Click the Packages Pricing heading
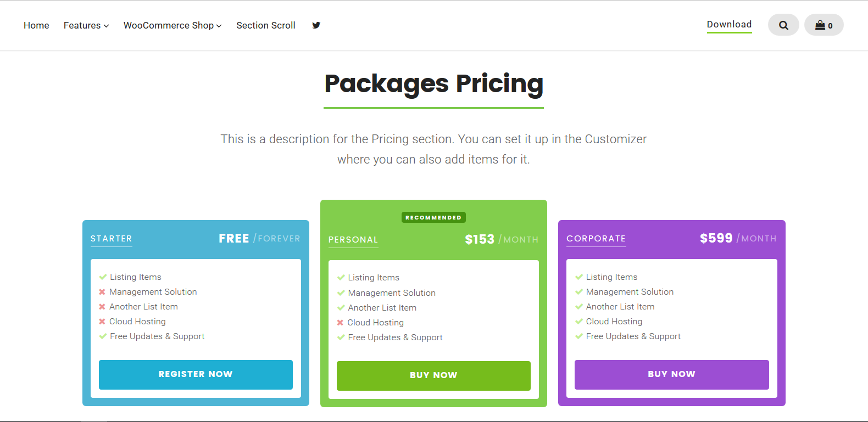 tap(433, 84)
